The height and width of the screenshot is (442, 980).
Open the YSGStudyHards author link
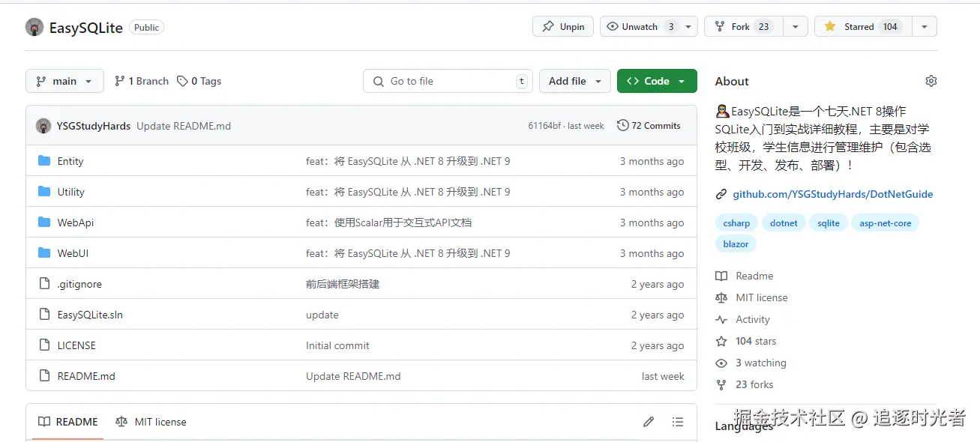(x=94, y=126)
